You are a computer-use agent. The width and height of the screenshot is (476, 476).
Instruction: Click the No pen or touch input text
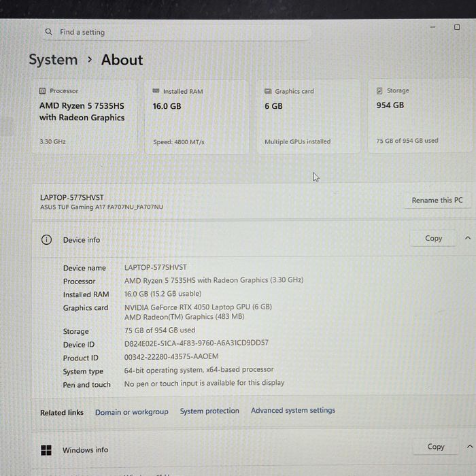pyautogui.click(x=204, y=383)
